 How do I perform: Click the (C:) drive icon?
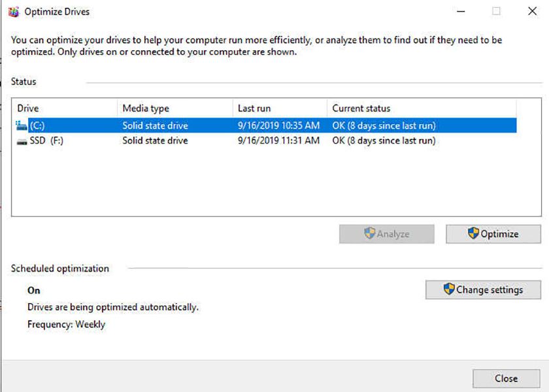(x=22, y=125)
